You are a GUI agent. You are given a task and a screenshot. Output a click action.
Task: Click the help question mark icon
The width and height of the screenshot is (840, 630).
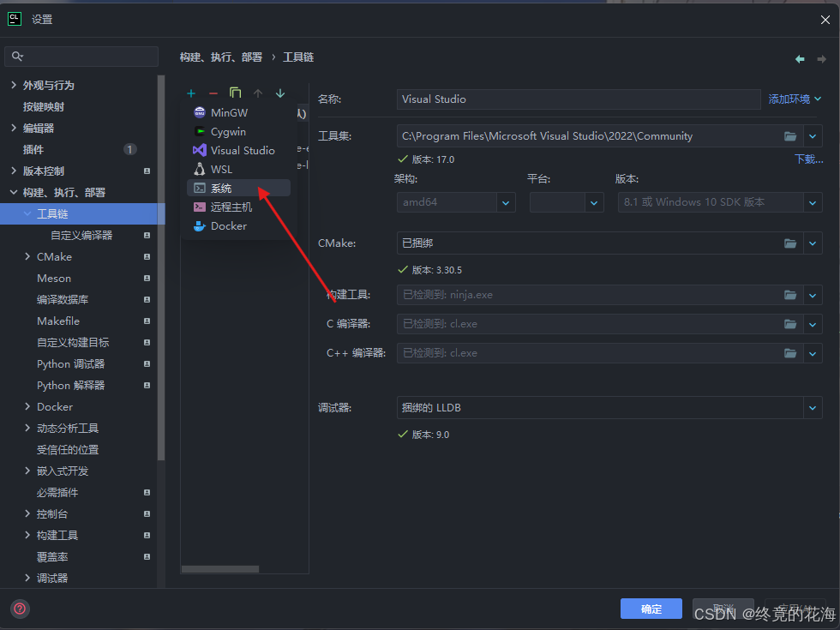(x=20, y=609)
